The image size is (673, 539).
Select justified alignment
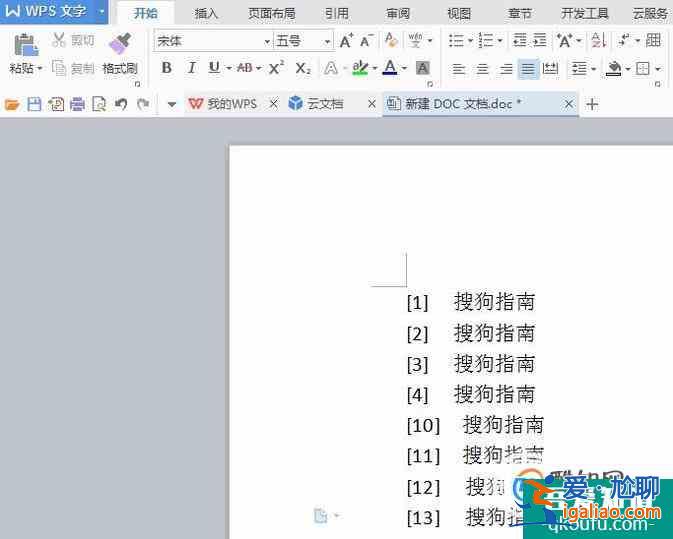pyautogui.click(x=528, y=68)
